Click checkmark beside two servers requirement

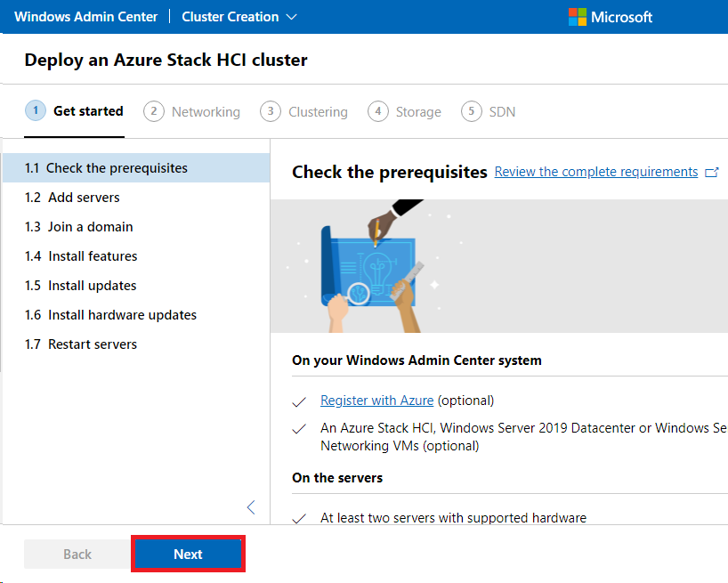pyautogui.click(x=299, y=519)
